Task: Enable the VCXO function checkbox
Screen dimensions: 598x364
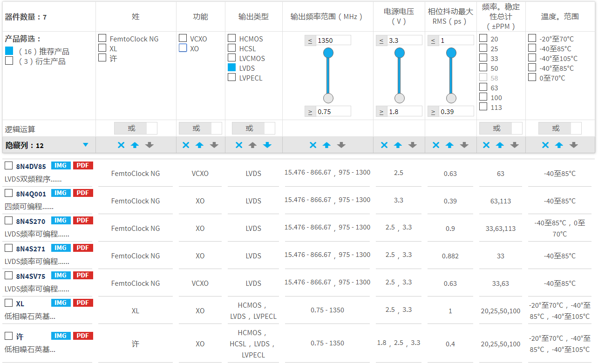Action: point(183,38)
